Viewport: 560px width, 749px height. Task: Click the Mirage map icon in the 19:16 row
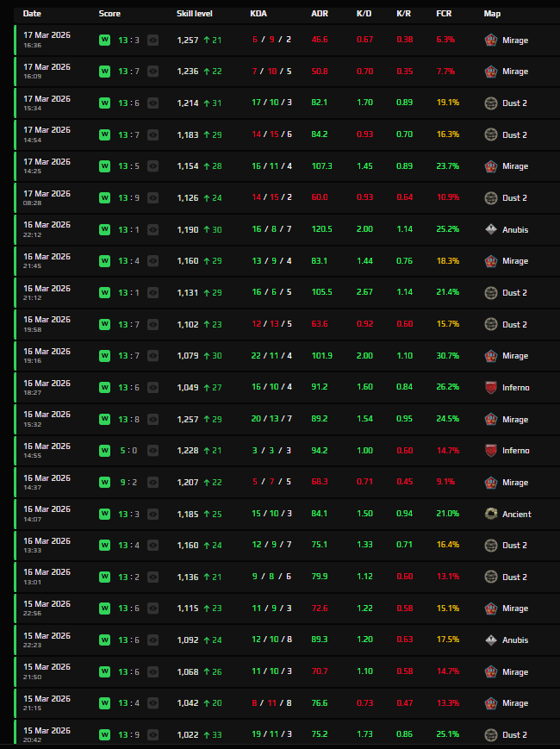point(491,356)
